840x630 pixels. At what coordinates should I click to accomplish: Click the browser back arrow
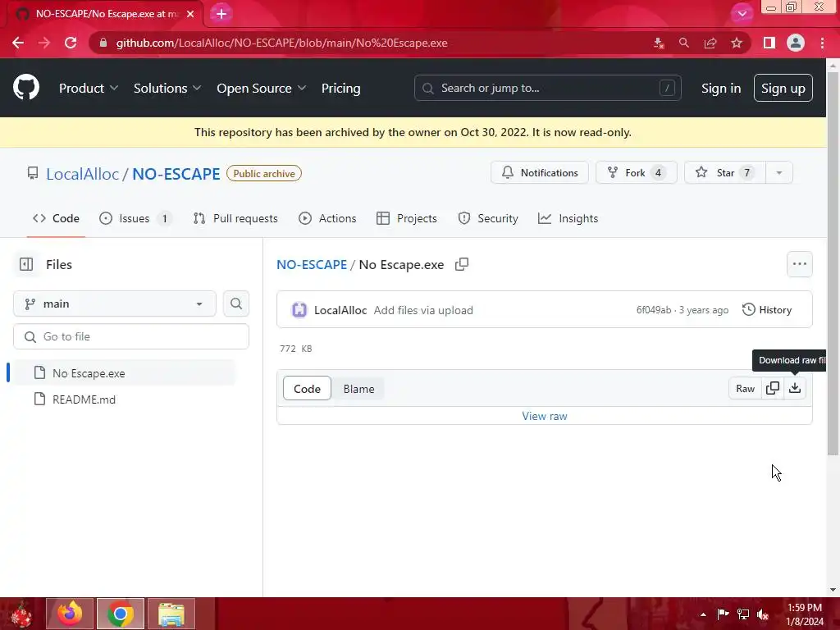pyautogui.click(x=18, y=43)
